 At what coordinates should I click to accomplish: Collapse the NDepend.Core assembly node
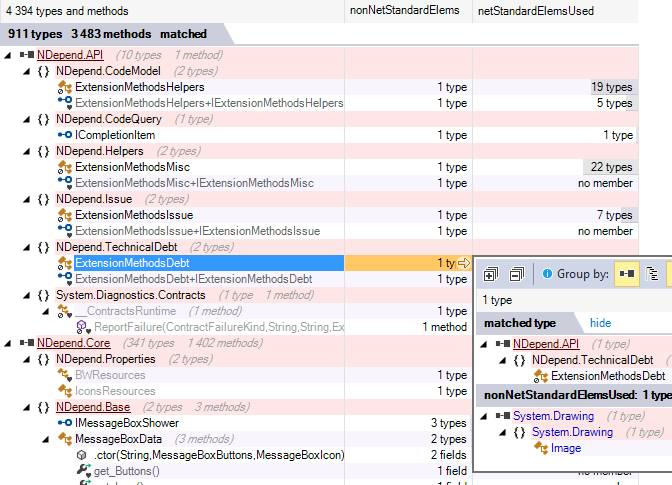pos(9,343)
